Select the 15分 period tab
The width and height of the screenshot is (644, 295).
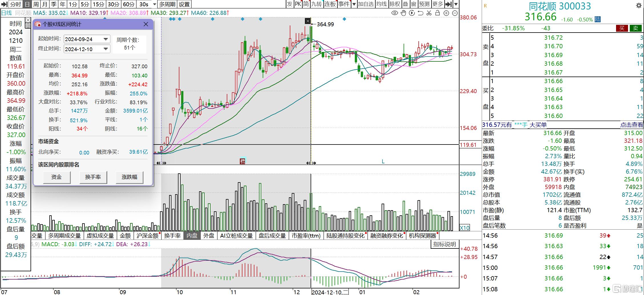pyautogui.click(x=98, y=4)
